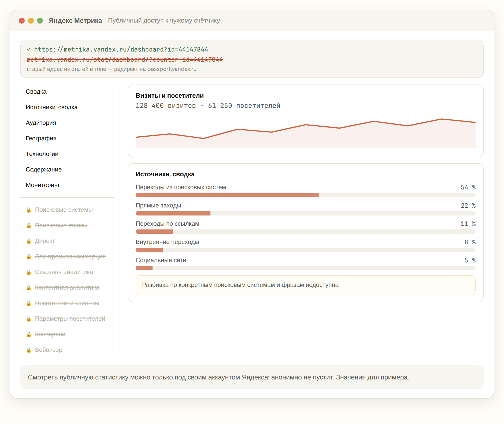Select География in the sidebar
The height and width of the screenshot is (424, 504).
(41, 138)
